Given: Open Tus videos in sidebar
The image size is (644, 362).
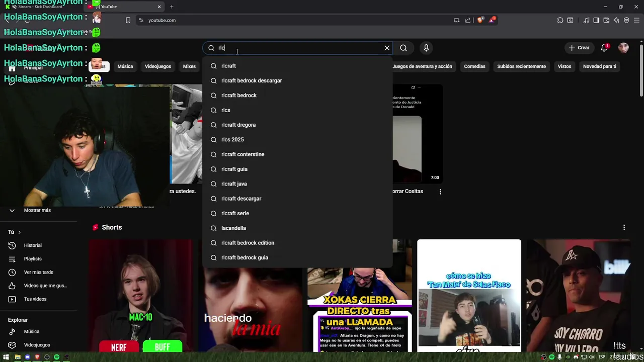Looking at the screenshot, I should (38, 299).
